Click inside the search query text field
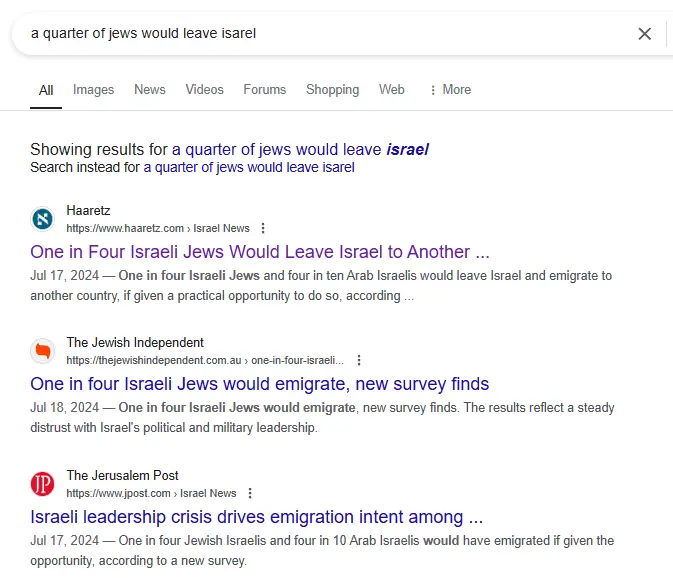The width and height of the screenshot is (673, 578). [300, 34]
